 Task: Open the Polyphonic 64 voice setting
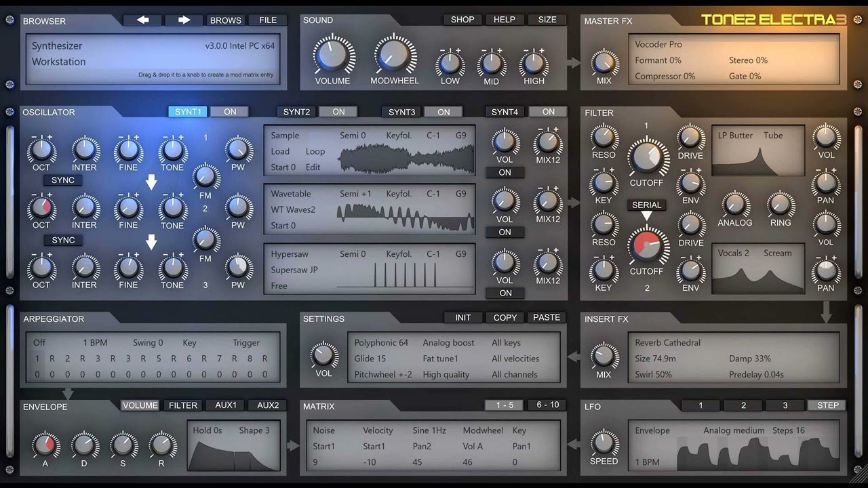(381, 343)
